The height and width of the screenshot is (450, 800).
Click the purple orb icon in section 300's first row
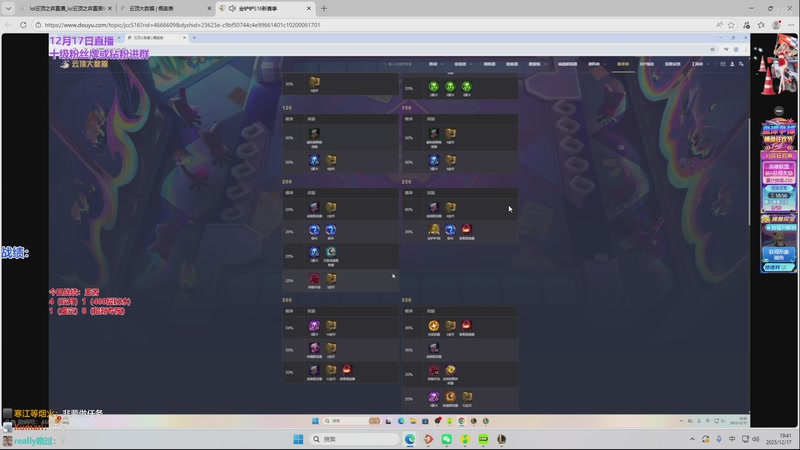click(314, 326)
